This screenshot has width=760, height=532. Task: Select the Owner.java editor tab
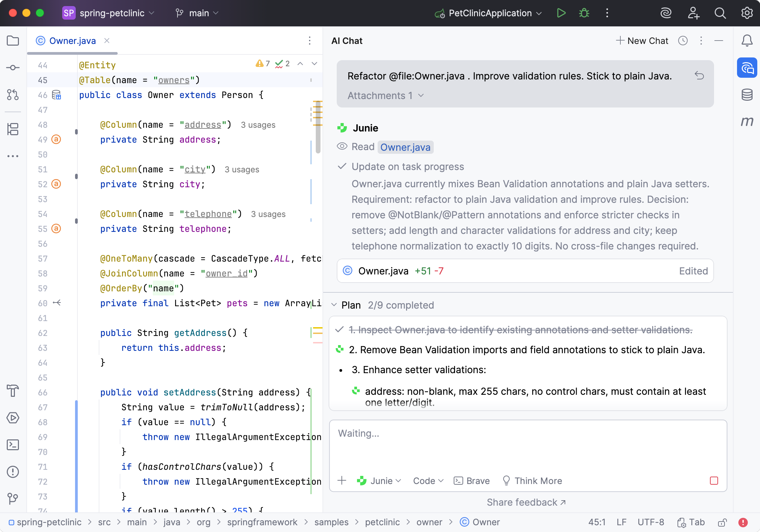72,41
